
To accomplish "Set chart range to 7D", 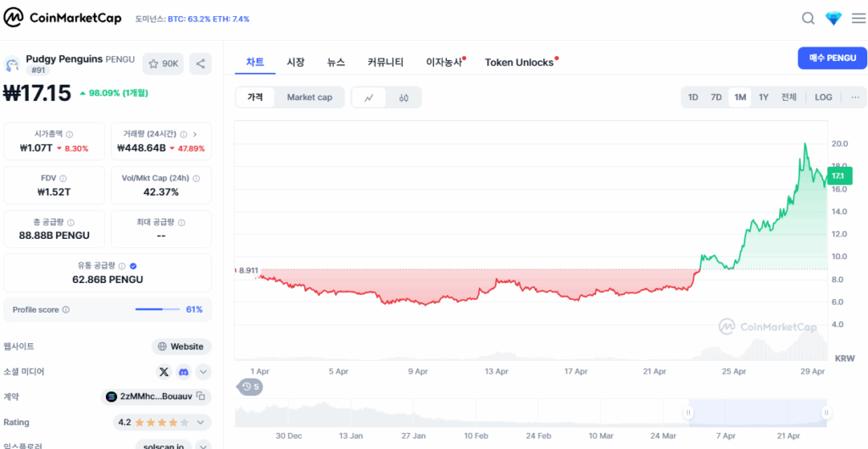I will (716, 97).
